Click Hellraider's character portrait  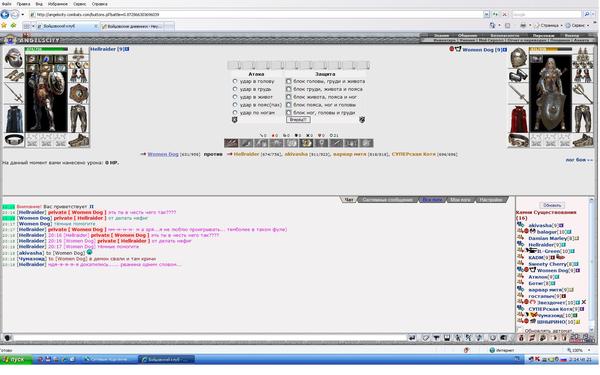pos(46,93)
